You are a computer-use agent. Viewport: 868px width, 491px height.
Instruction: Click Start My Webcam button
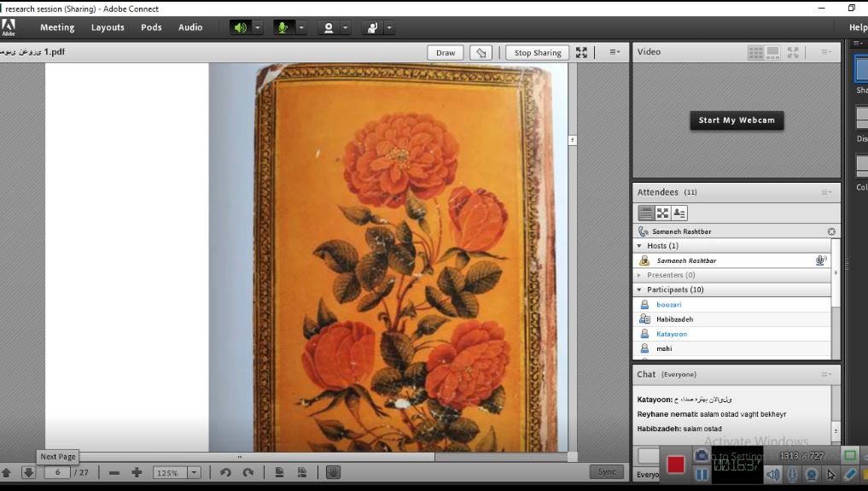click(737, 120)
